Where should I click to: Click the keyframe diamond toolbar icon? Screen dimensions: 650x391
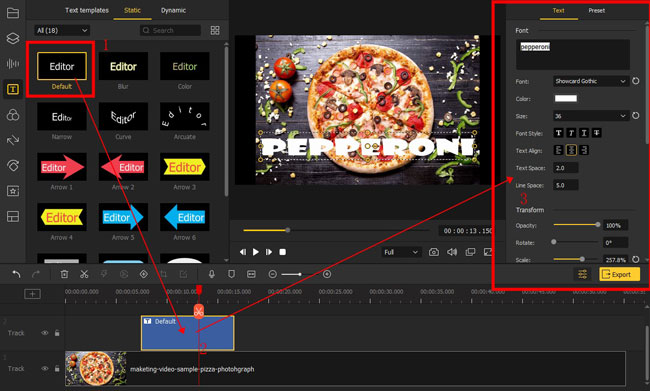(144, 274)
